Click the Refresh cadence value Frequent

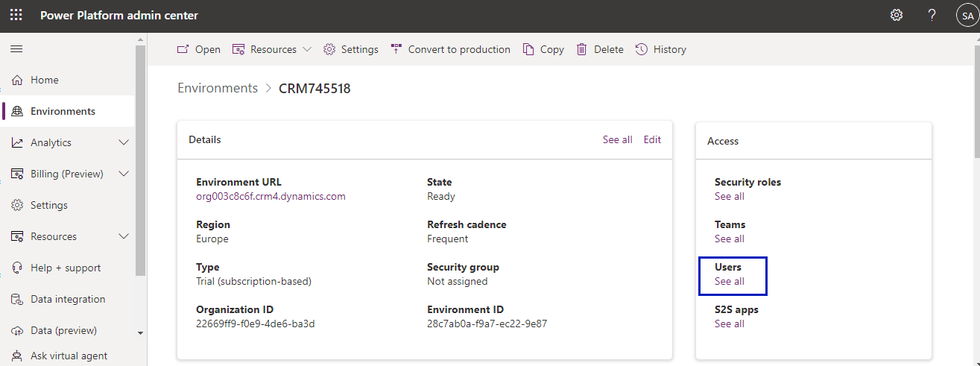[x=448, y=239]
